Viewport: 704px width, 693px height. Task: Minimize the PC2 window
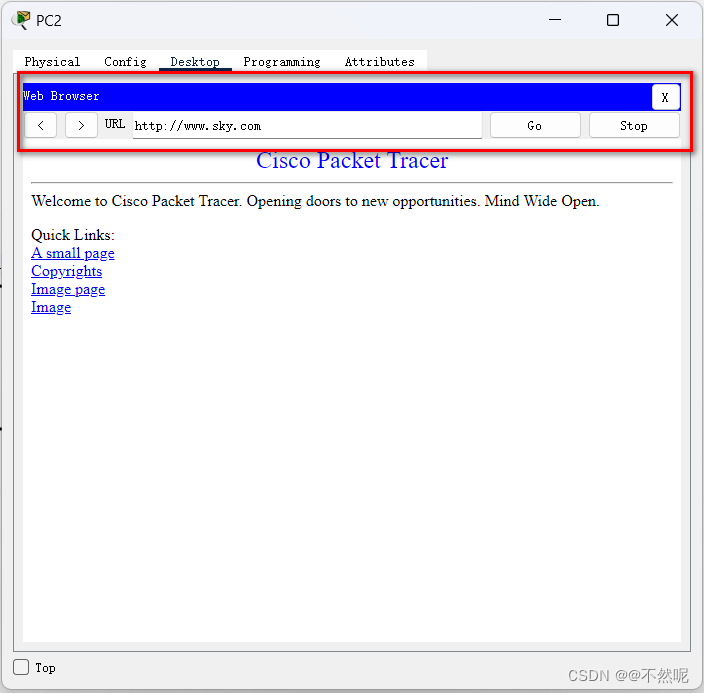click(555, 20)
